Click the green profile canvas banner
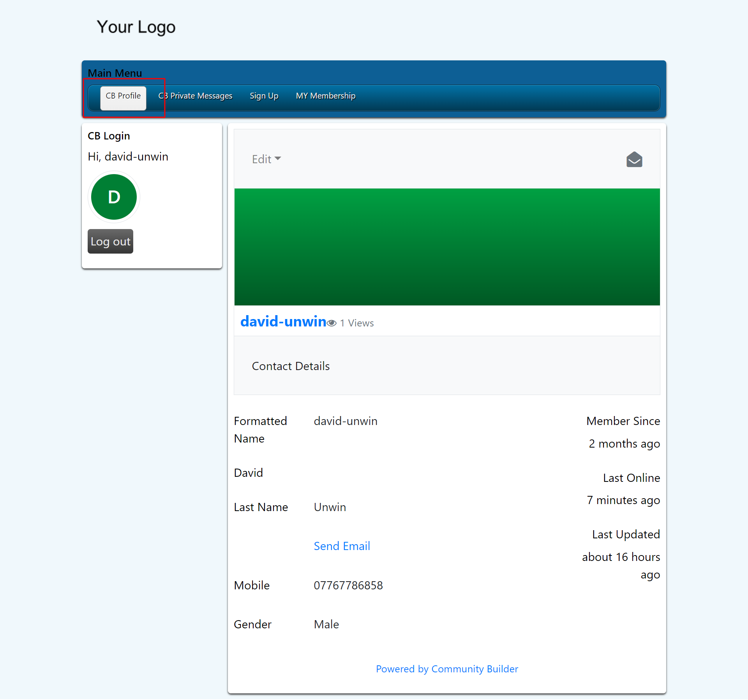 447,247
